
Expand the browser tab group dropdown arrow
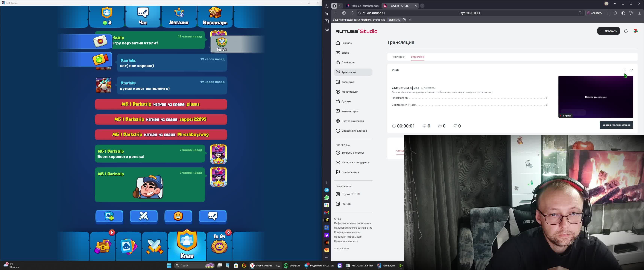pyautogui.click(x=340, y=6)
